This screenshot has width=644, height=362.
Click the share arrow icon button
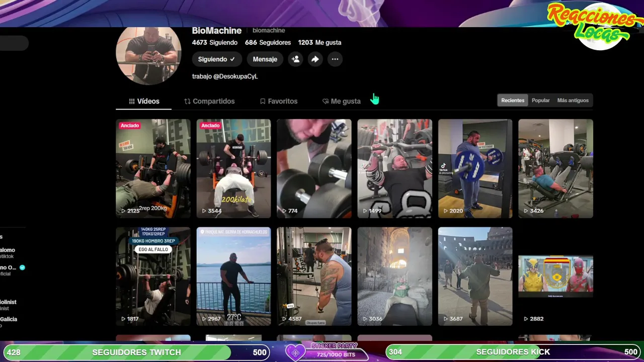coord(315,59)
